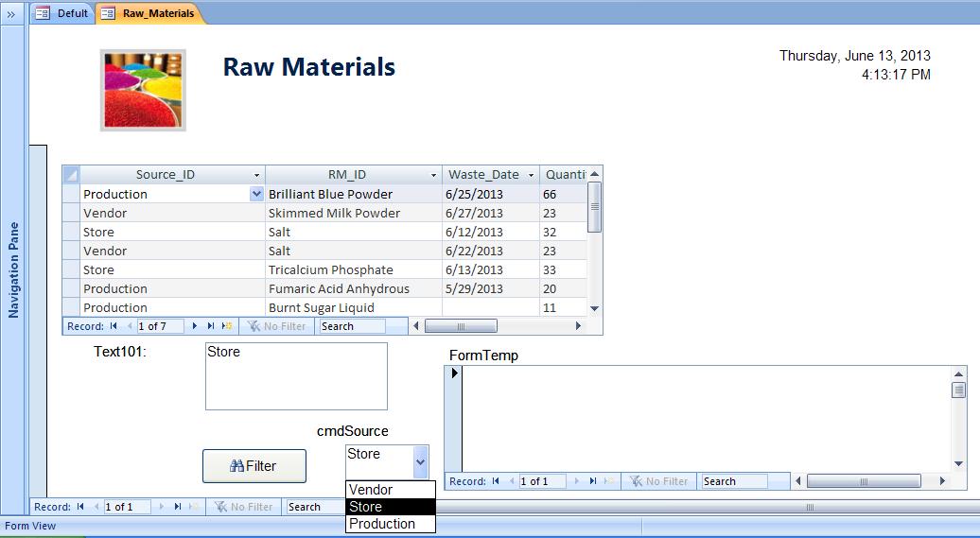Open the Source_ID column header dropdown
980x538 pixels.
[256, 175]
